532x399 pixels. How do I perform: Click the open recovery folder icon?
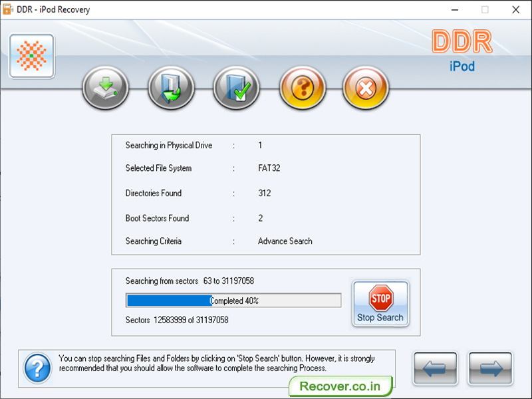[x=170, y=87]
